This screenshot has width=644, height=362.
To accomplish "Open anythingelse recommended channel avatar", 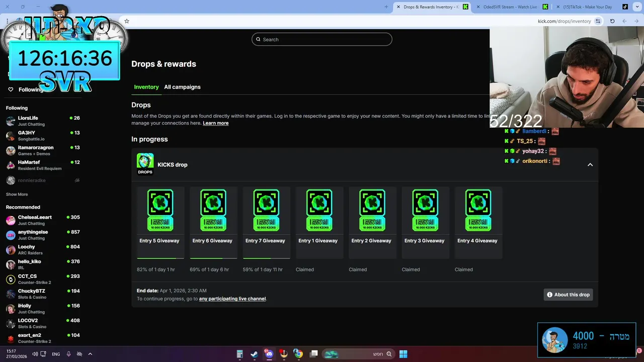I will 11,235.
